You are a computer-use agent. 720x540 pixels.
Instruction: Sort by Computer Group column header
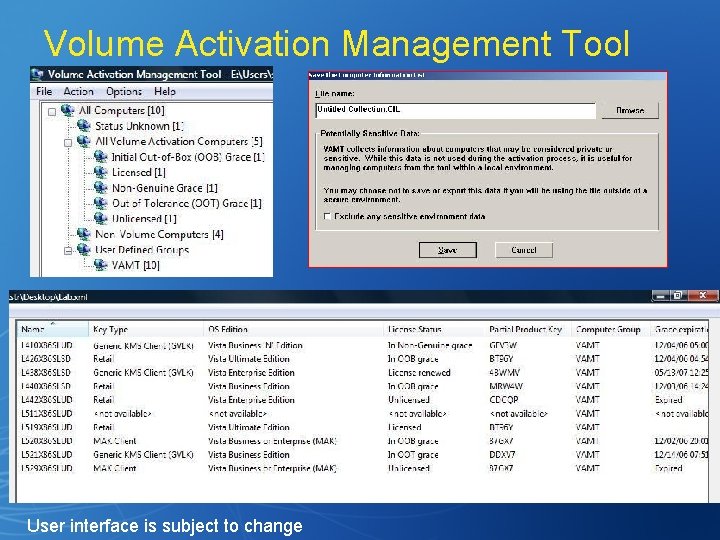(611, 329)
